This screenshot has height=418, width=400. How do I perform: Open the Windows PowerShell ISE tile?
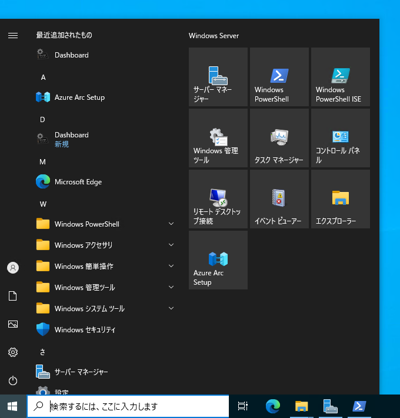(x=340, y=77)
